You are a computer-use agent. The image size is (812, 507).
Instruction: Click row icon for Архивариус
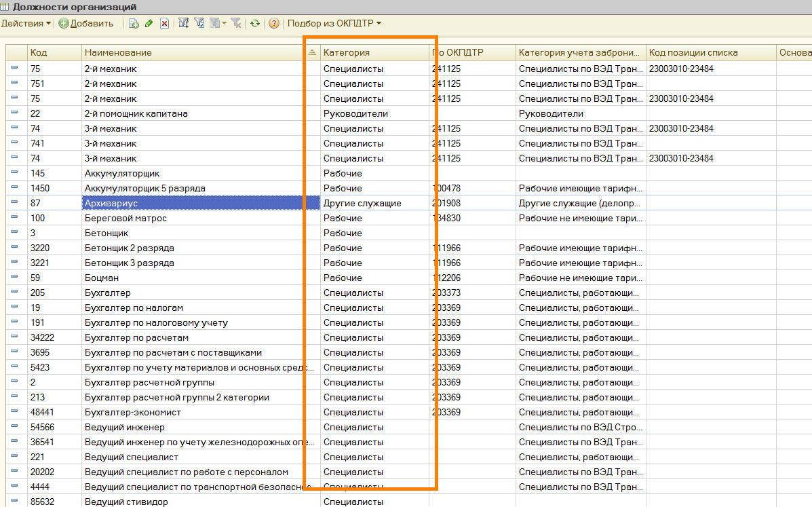coord(14,202)
